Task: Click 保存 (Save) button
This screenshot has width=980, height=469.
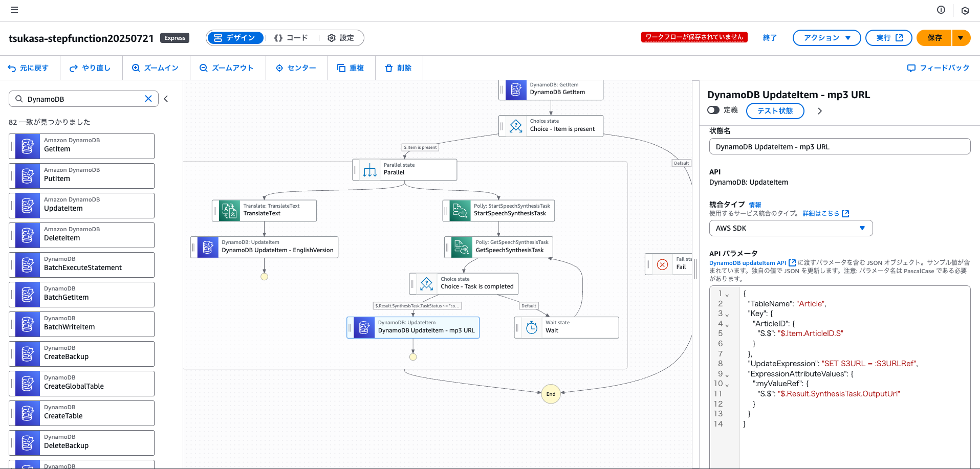Action: (x=934, y=38)
